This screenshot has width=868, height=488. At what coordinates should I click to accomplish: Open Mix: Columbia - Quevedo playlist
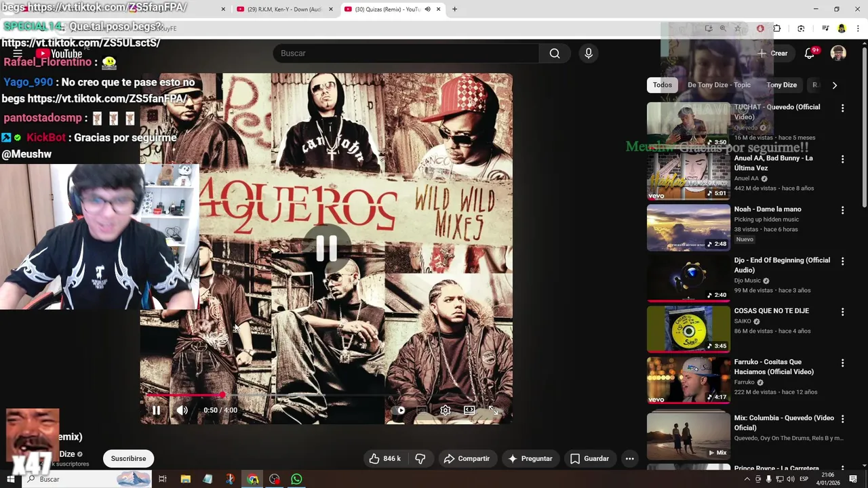[x=688, y=436]
